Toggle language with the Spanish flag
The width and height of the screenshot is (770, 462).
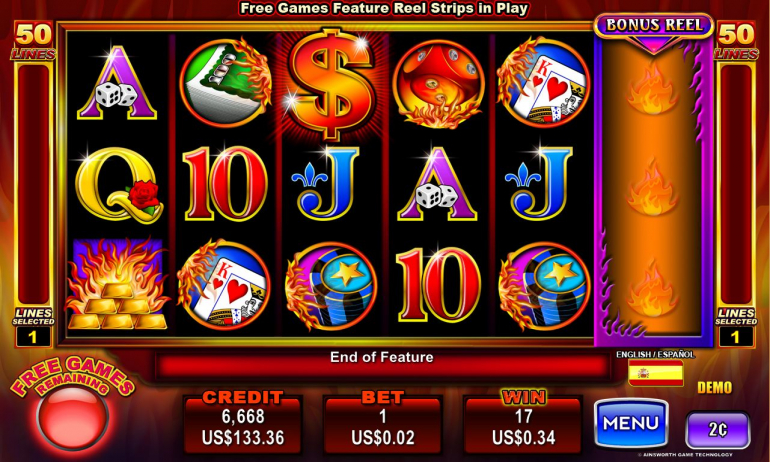656,373
